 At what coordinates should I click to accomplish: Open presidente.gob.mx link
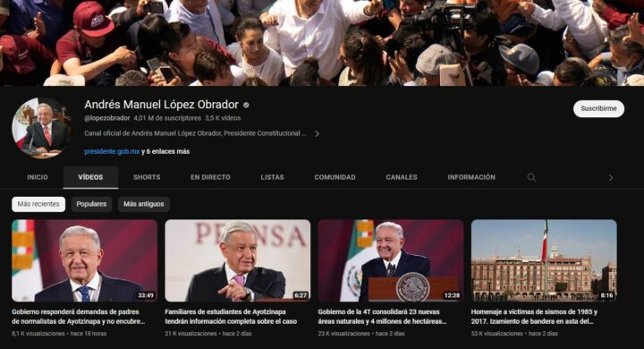coord(112,151)
